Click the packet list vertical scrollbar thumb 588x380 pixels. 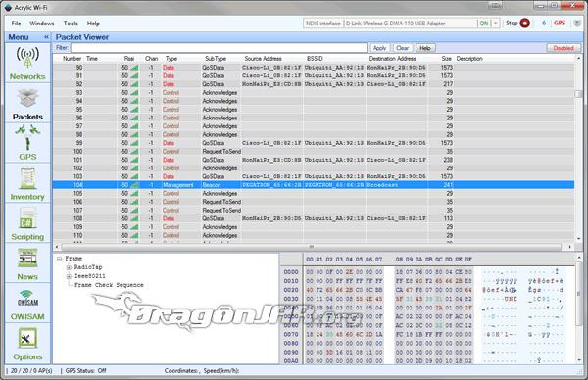coord(578,94)
